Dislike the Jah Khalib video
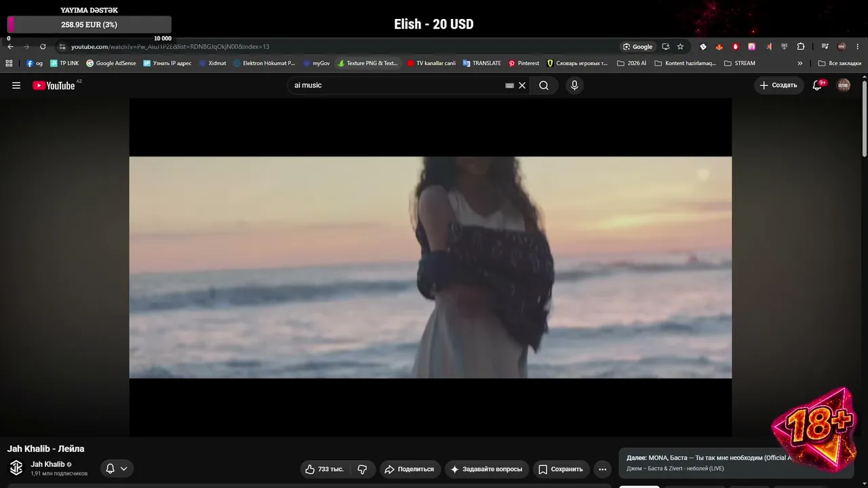Viewport: 868px width, 488px height. [x=362, y=469]
